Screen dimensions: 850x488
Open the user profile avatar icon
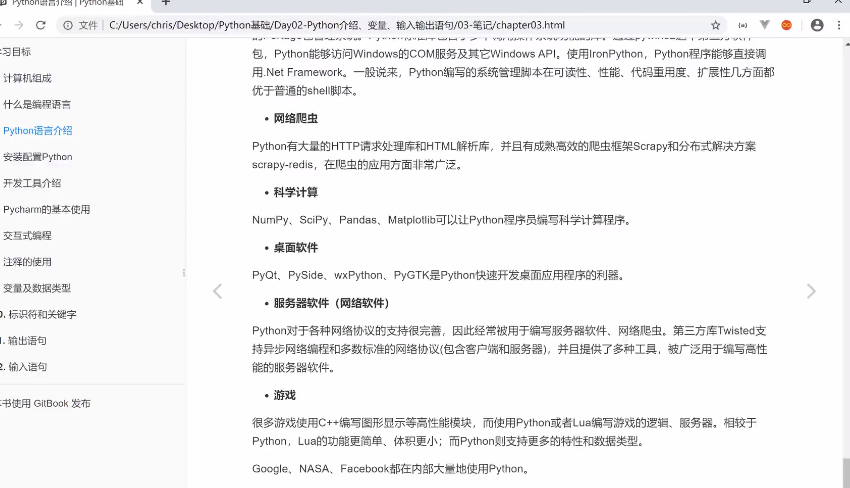[817, 25]
